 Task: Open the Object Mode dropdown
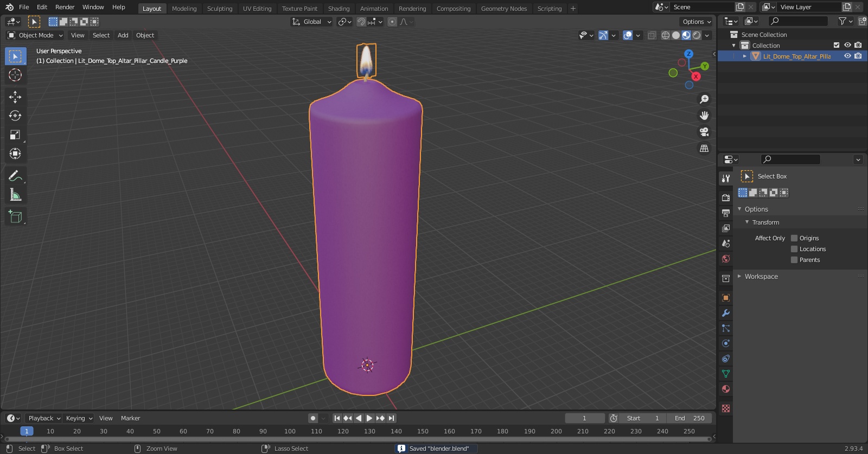[x=35, y=35]
